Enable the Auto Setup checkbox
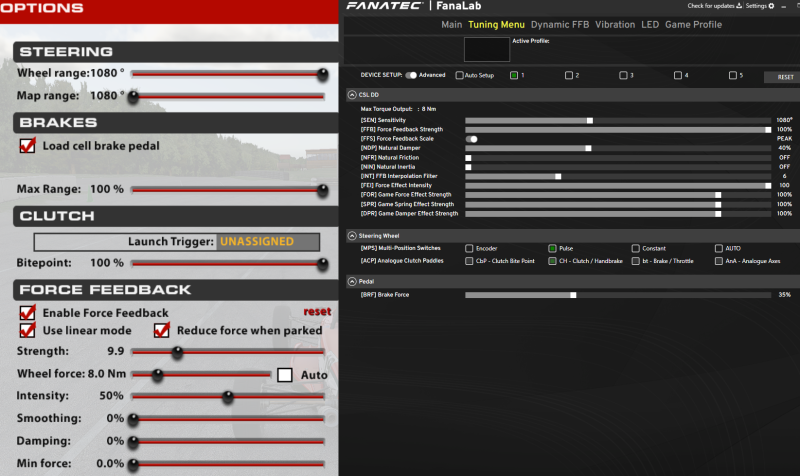Viewport: 800px width, 476px height. [x=459, y=75]
